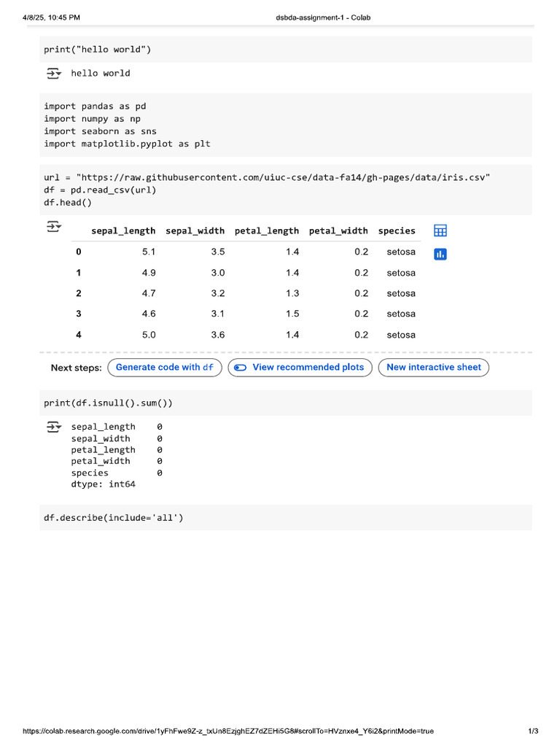Click the suggest charts icon
The image size is (560, 747).
(x=440, y=254)
